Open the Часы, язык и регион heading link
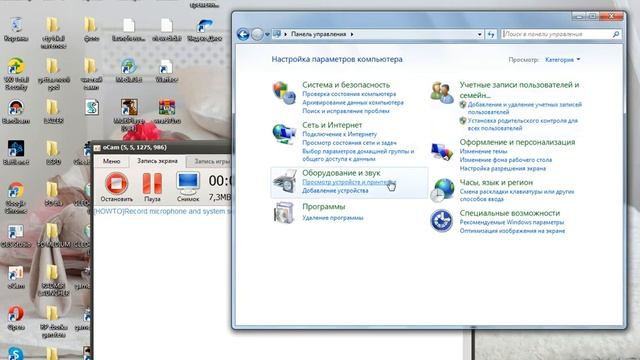The width and height of the screenshot is (640, 360). click(496, 182)
